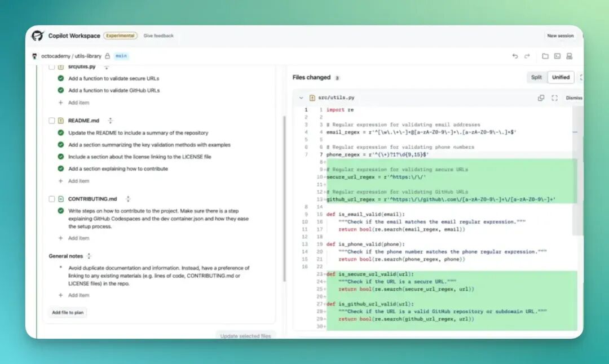This screenshot has height=364, width=609.
Task: Click checkmark for README summary item
Action: tap(60, 133)
